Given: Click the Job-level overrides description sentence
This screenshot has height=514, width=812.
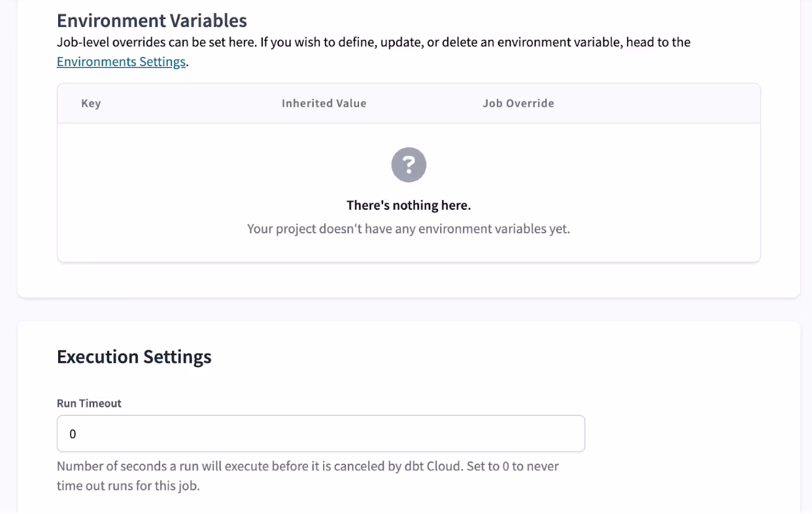Looking at the screenshot, I should click(x=373, y=42).
